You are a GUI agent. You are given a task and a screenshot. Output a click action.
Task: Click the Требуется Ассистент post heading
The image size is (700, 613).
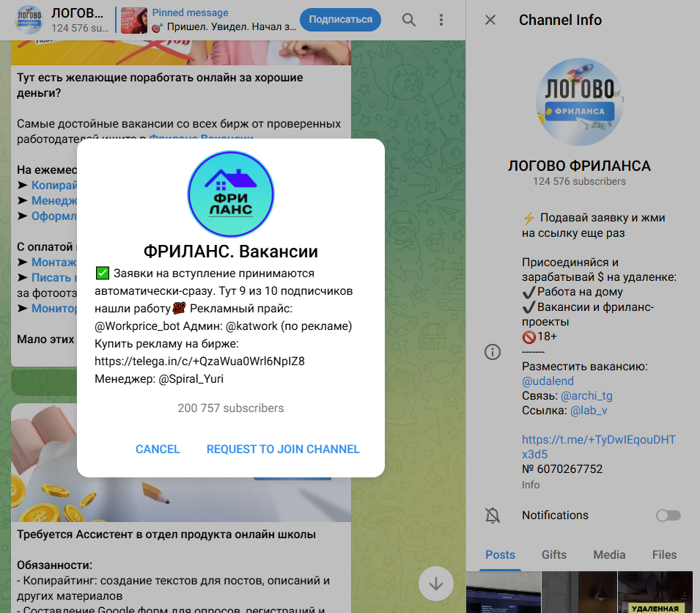(x=166, y=535)
